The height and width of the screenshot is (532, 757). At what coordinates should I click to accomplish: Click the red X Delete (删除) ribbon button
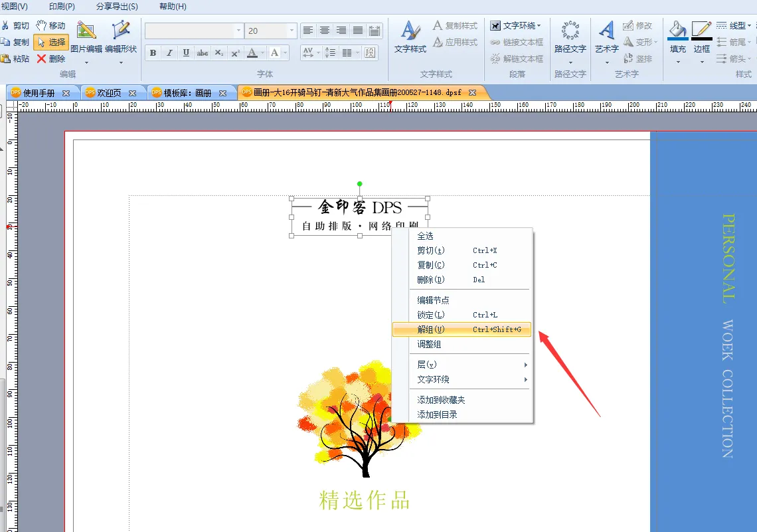click(x=50, y=58)
